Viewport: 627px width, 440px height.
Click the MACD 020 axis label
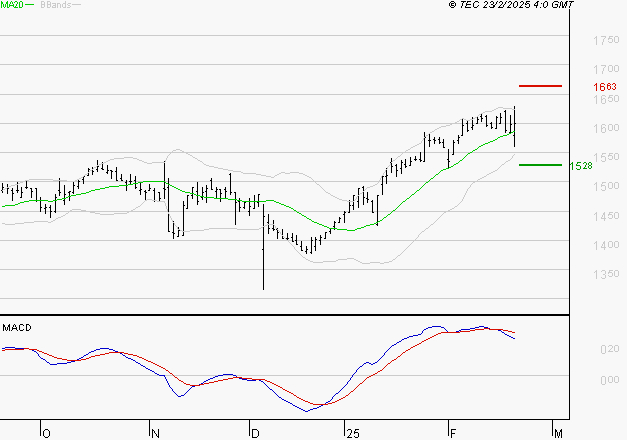(609, 350)
